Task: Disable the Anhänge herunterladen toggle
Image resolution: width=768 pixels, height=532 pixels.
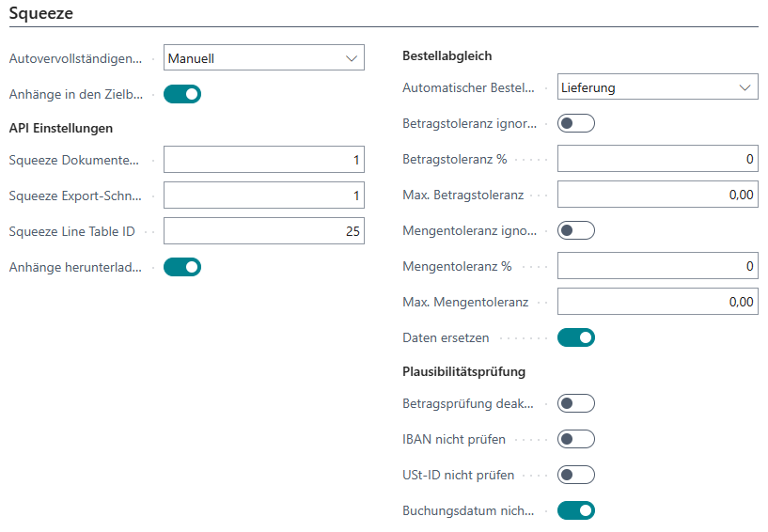Action: (x=182, y=267)
